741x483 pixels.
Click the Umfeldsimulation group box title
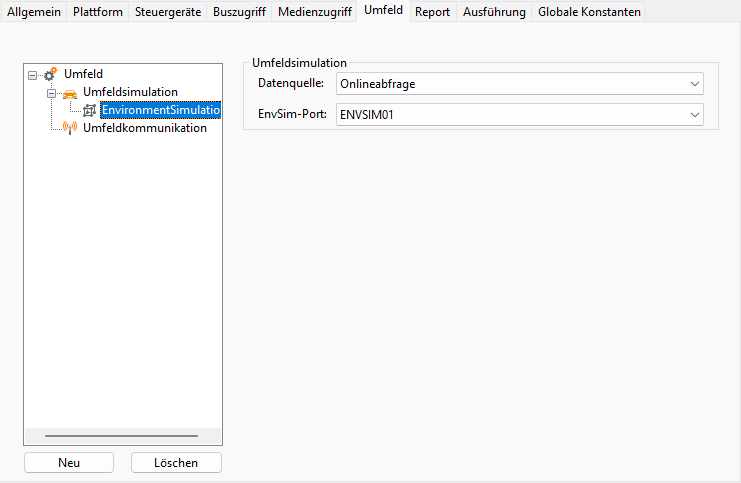(299, 63)
